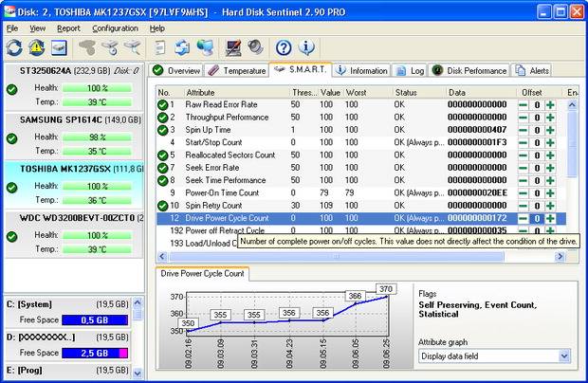Screen dimensions: 588x383
Task: Click the yellow warning alert toolbar icon
Action: (37, 47)
